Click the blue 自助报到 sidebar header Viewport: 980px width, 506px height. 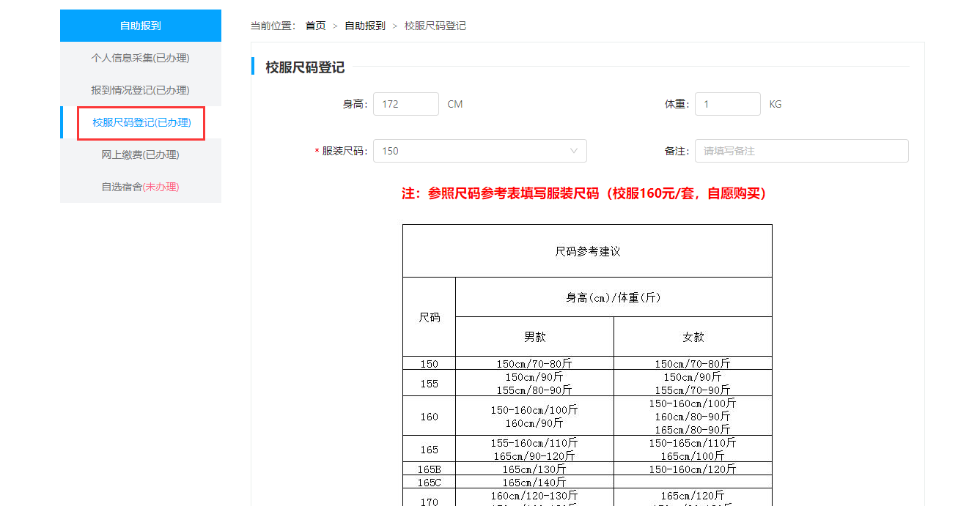[x=140, y=26]
